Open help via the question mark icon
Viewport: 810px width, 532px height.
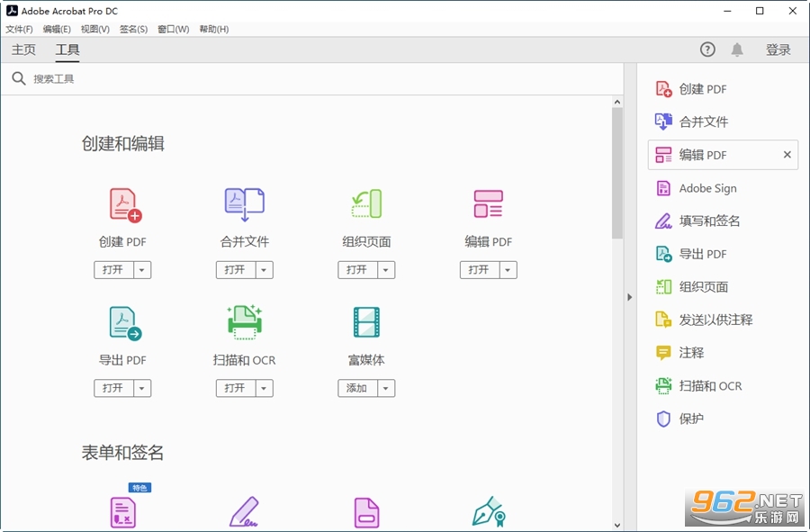[707, 50]
